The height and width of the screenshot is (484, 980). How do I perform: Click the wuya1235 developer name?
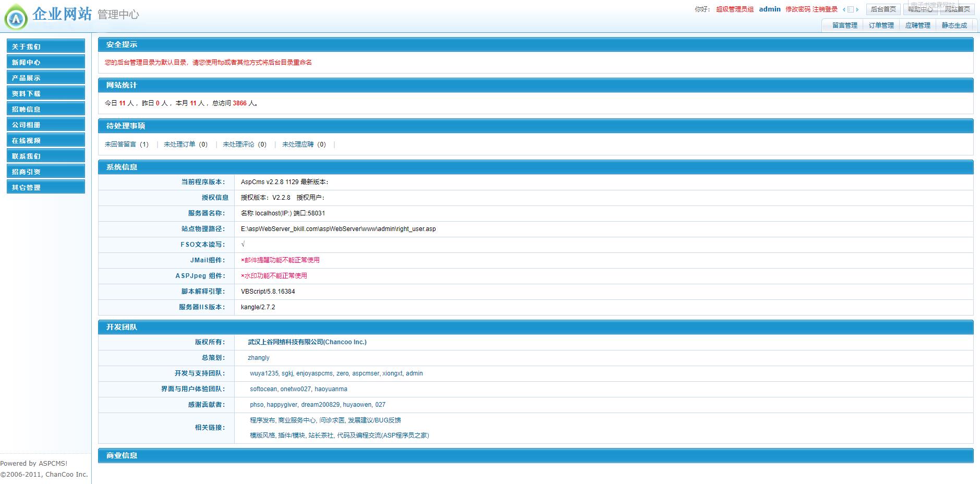(264, 373)
